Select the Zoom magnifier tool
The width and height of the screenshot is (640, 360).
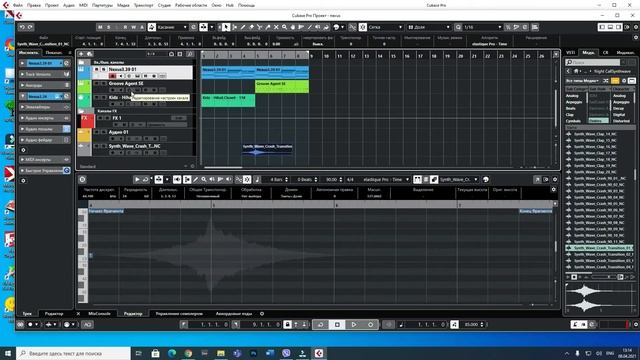(284, 27)
